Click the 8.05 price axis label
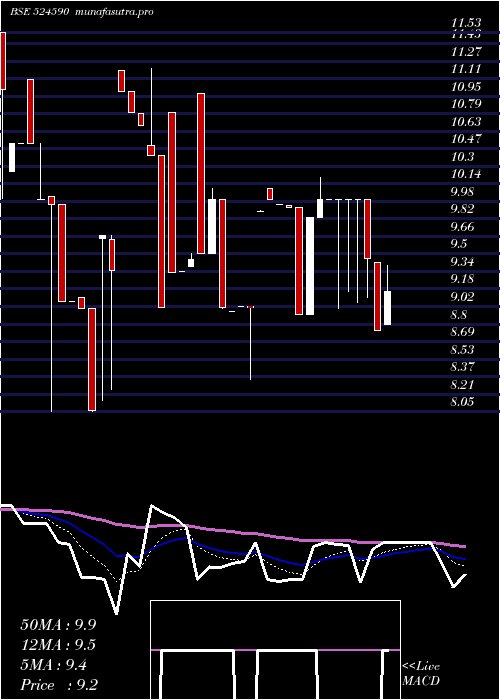Viewport: 500px width, 700px height. [x=462, y=402]
